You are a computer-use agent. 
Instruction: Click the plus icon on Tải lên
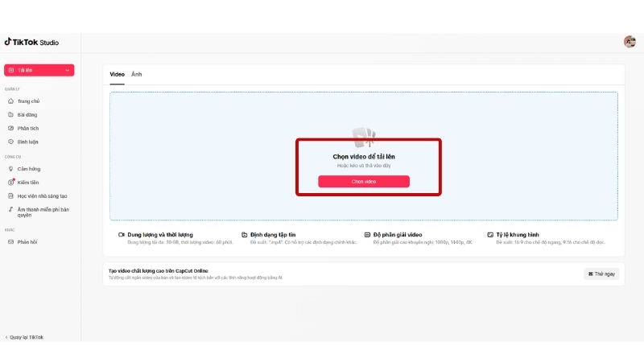pos(11,70)
